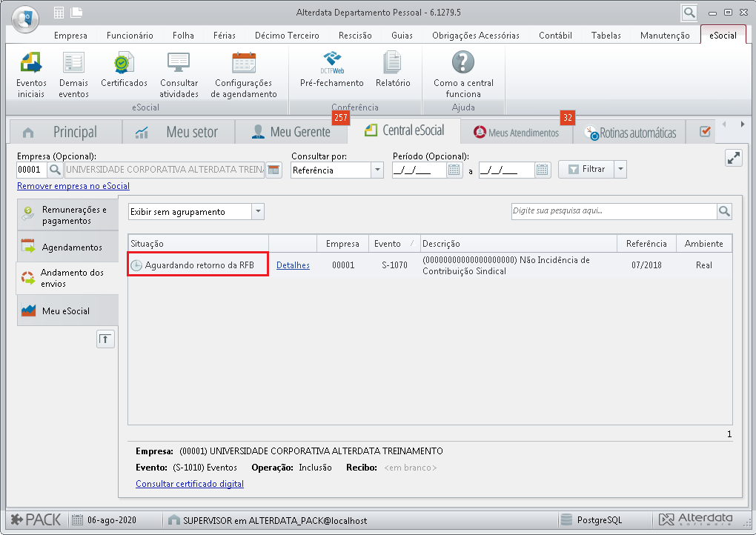Click the company list icon beside Empresa name
The width and height of the screenshot is (756, 535).
click(x=273, y=170)
